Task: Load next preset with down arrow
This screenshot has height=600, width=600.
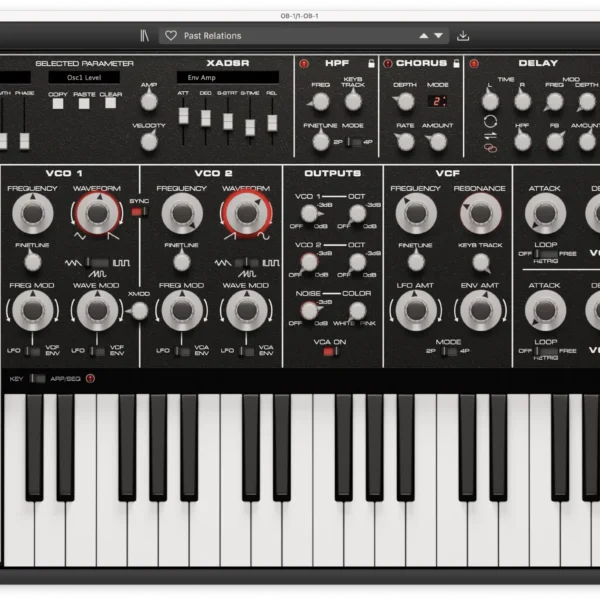Action: [439, 36]
